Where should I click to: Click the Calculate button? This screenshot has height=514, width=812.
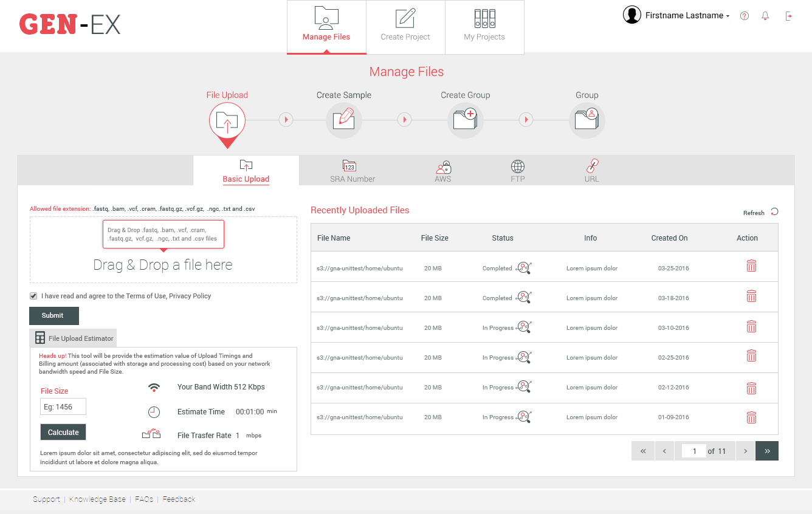coord(63,432)
